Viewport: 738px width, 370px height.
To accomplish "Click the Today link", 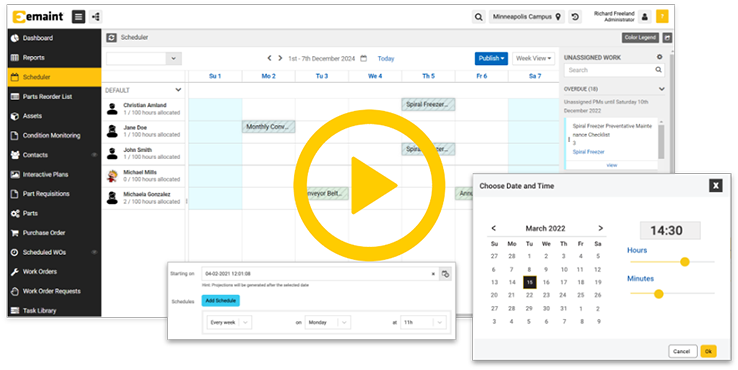I will [386, 58].
